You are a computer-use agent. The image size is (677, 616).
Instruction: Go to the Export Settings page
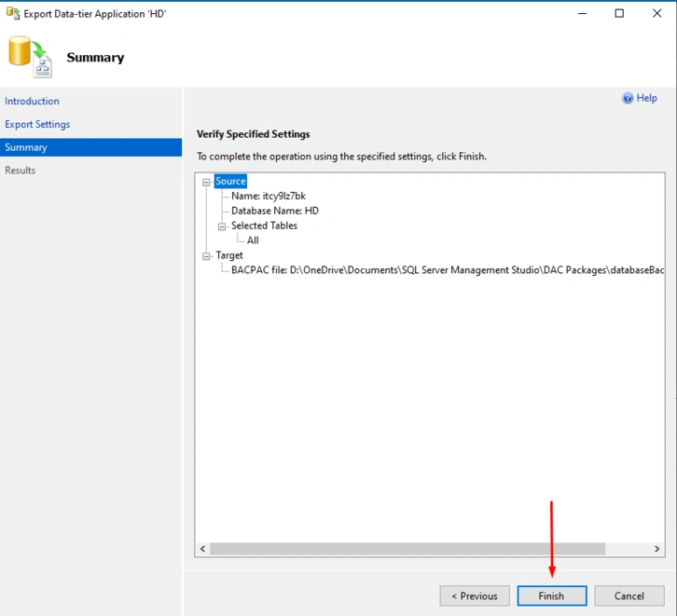tap(37, 124)
